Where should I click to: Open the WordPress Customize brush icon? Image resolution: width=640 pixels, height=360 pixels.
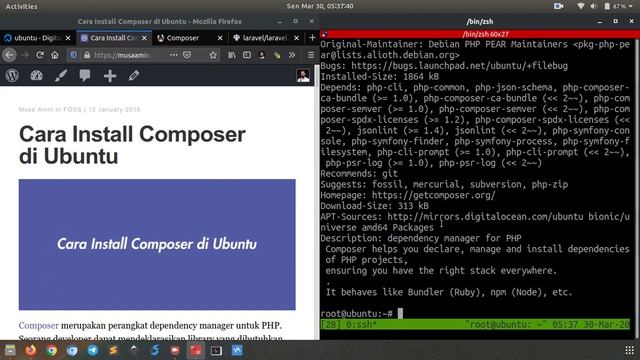point(61,76)
